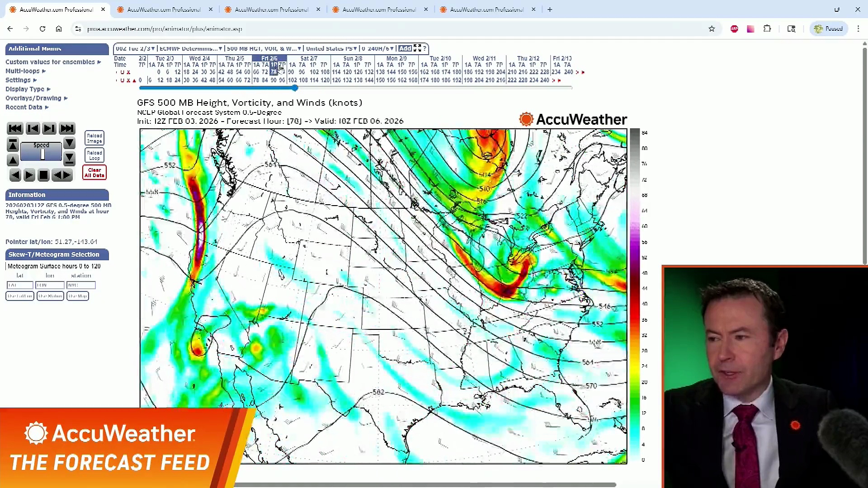
Task: Click the red X in the first time row
Action: coord(128,72)
